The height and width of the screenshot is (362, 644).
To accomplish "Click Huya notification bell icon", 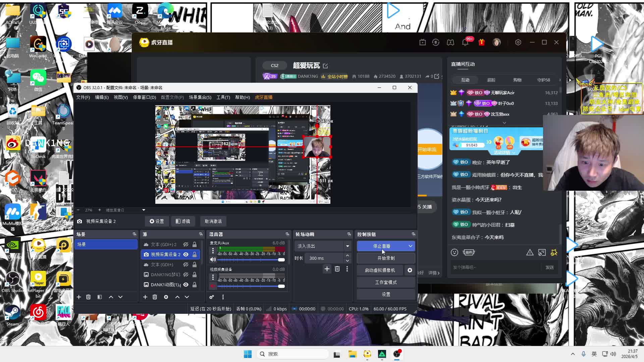I will 465,43.
